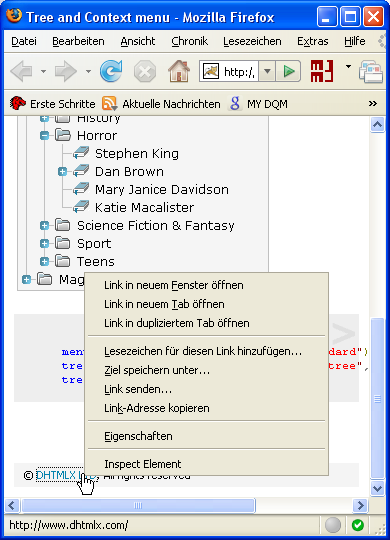390x540 pixels.
Task: Choose Inspect Element in context menu
Action: tap(207, 464)
